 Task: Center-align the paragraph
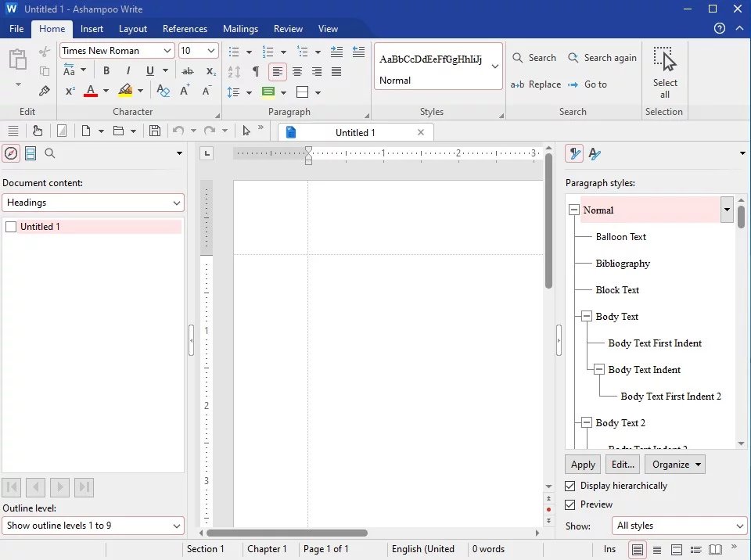[x=297, y=71]
